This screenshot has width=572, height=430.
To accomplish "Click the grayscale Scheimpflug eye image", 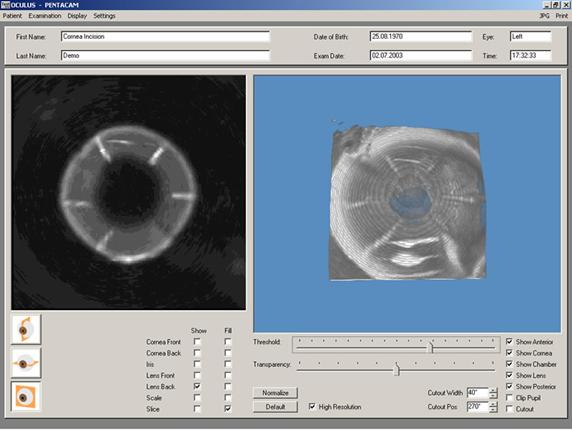I will (x=128, y=193).
